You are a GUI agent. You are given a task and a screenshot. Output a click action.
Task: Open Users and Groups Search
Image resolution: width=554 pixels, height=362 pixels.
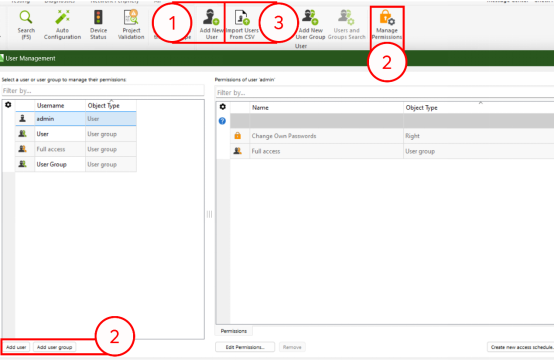coord(346,24)
